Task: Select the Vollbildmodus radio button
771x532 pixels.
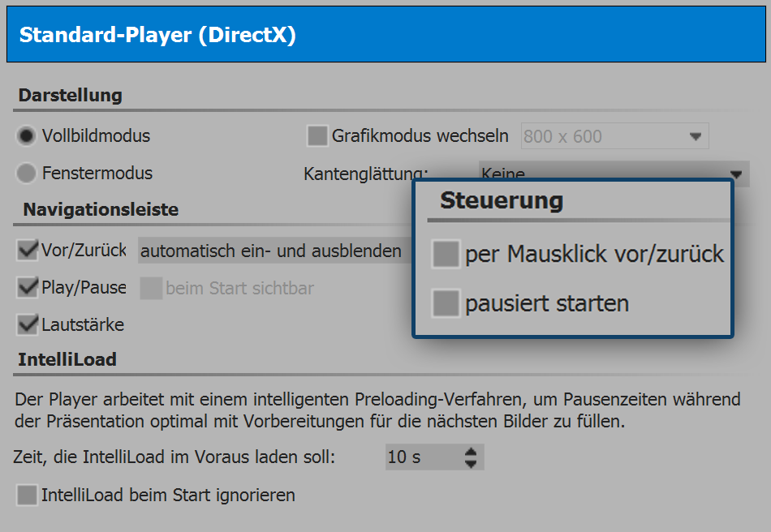Action: (24, 136)
